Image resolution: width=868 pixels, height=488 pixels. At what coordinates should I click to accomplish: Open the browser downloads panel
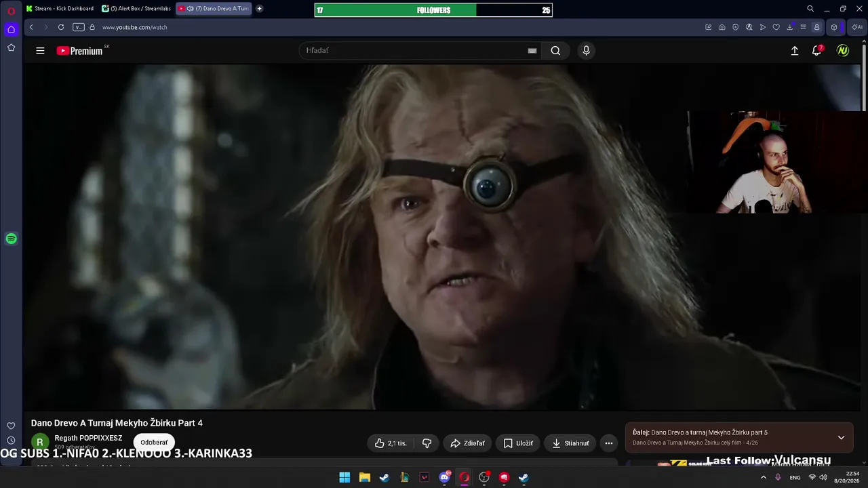coord(790,27)
